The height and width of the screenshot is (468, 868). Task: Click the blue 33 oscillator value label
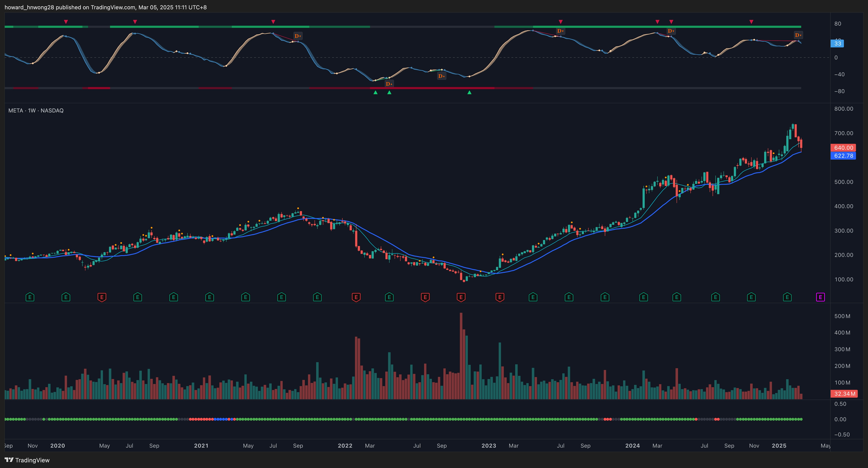point(838,43)
